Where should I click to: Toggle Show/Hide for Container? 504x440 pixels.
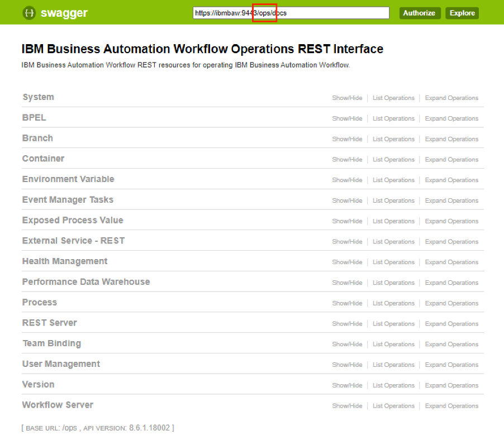click(347, 160)
